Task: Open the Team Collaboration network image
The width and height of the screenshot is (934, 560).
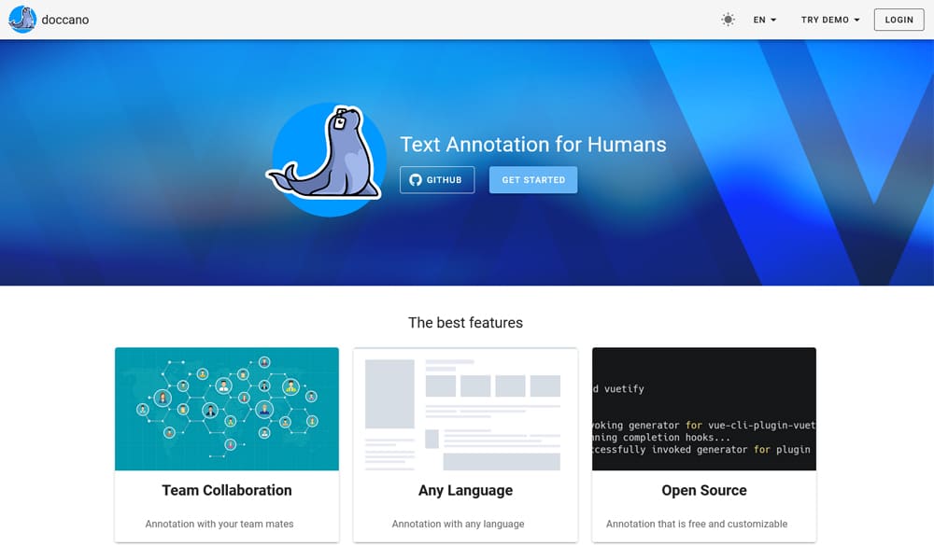Action: tap(227, 409)
